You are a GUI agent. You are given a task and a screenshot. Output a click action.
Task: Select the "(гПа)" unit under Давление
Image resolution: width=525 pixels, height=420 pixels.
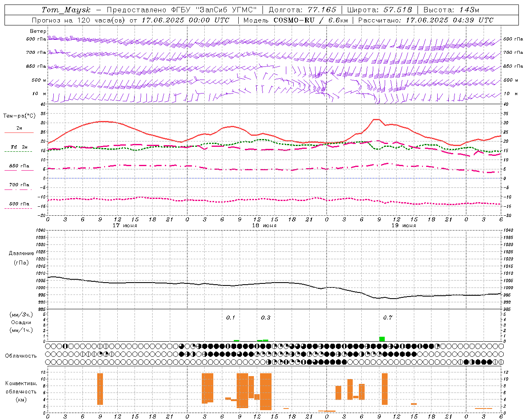[21, 262]
